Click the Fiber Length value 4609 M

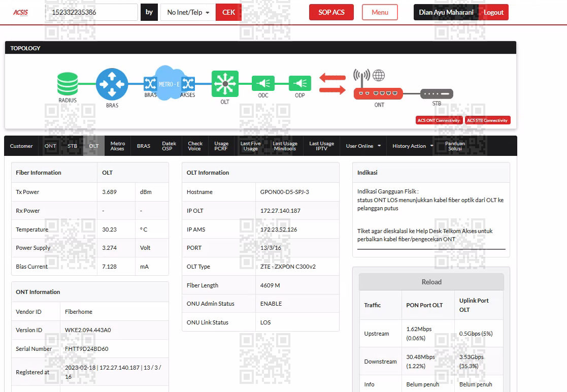click(x=270, y=285)
